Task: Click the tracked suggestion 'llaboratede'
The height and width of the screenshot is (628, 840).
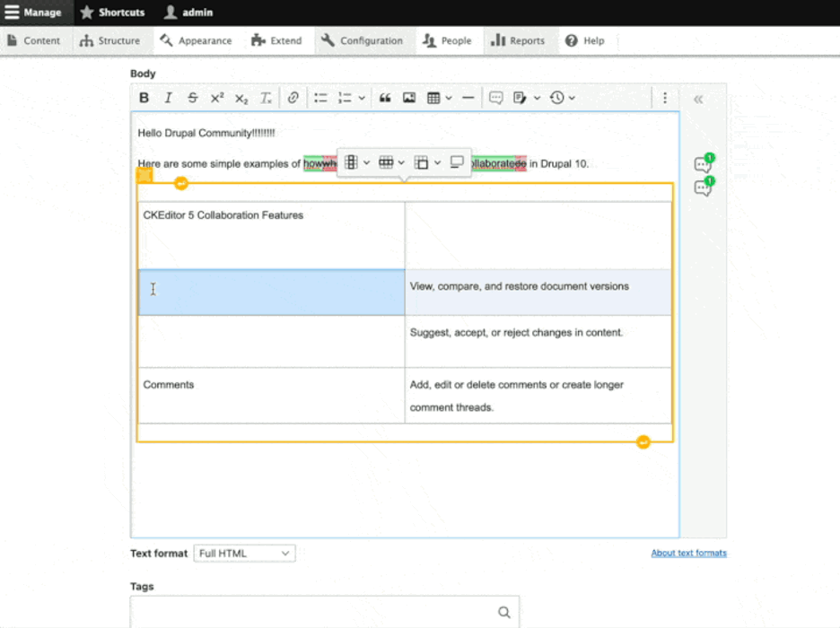Action: [499, 164]
